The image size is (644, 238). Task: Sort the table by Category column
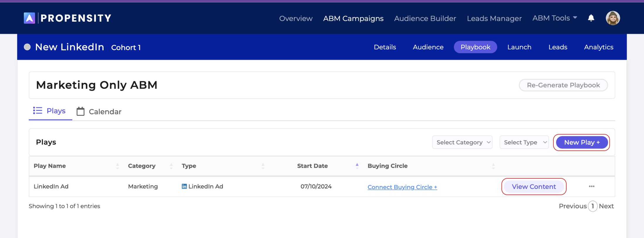[171, 166]
